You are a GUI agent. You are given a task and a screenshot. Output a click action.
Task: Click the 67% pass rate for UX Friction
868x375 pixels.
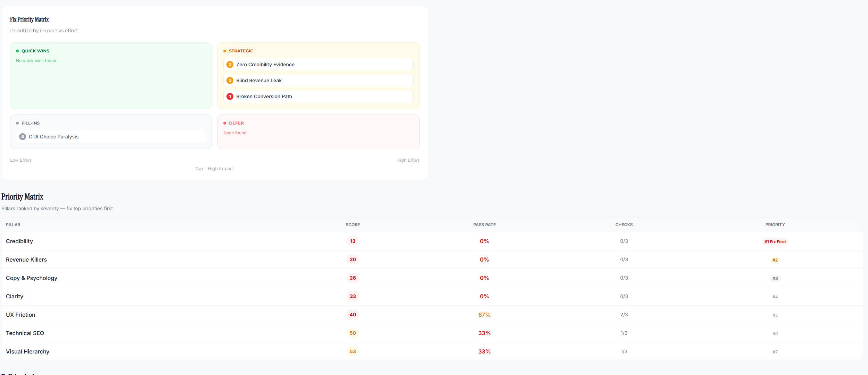tap(484, 315)
